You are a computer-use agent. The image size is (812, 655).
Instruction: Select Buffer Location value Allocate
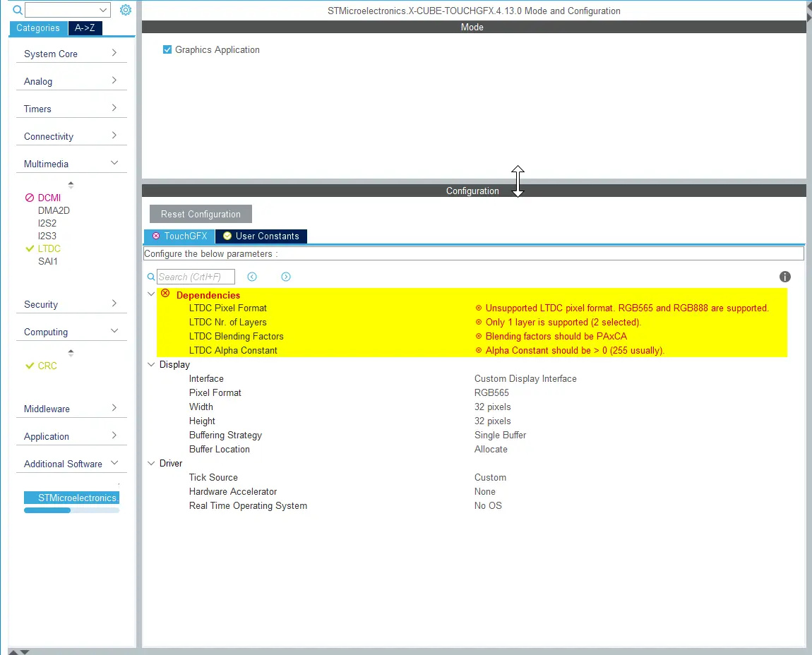pos(491,450)
